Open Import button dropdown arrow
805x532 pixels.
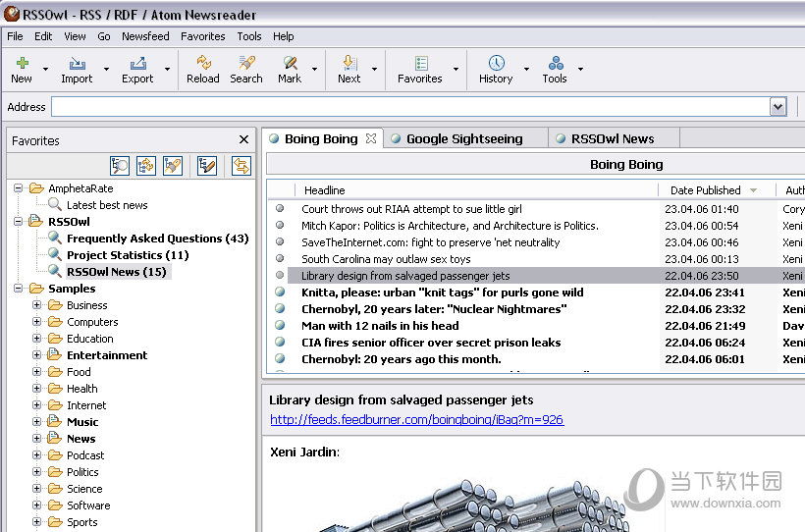[106, 69]
